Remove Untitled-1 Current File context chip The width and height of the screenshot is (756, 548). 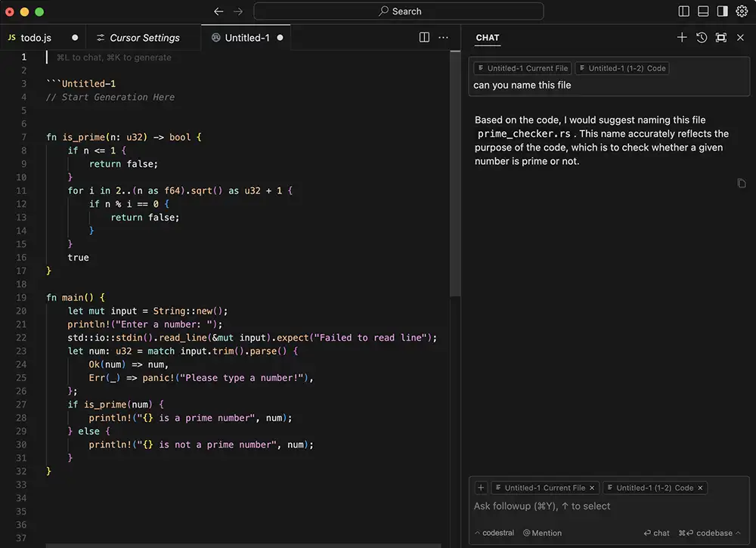pyautogui.click(x=592, y=488)
